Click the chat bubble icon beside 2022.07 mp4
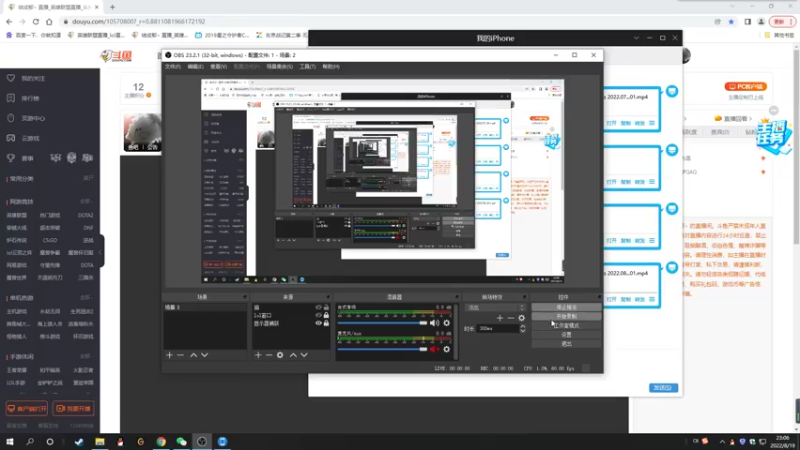The height and width of the screenshot is (450, 800). coord(672,91)
